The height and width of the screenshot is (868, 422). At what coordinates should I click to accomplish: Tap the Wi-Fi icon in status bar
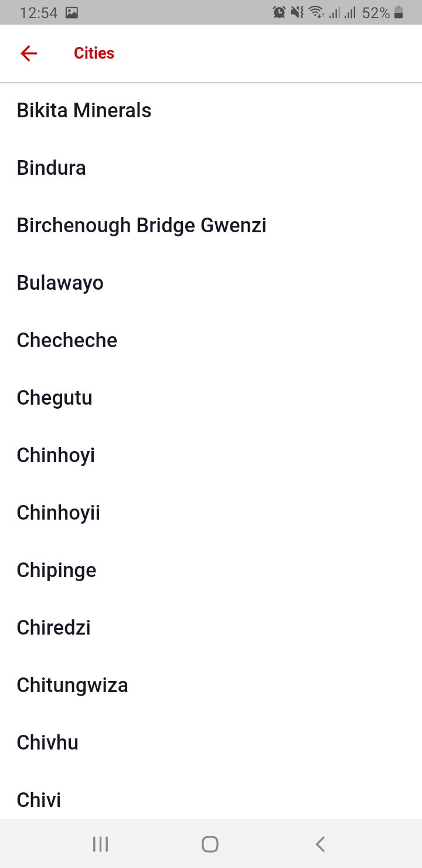click(316, 12)
